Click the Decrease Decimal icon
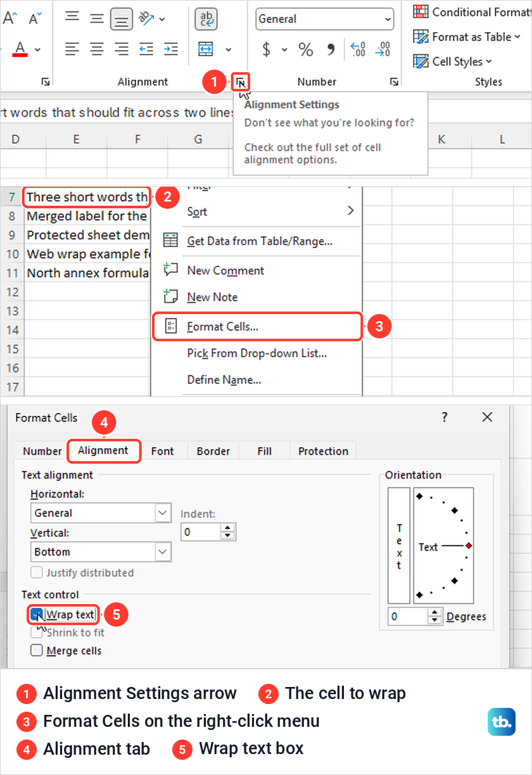Image resolution: width=532 pixels, height=775 pixels. point(383,49)
